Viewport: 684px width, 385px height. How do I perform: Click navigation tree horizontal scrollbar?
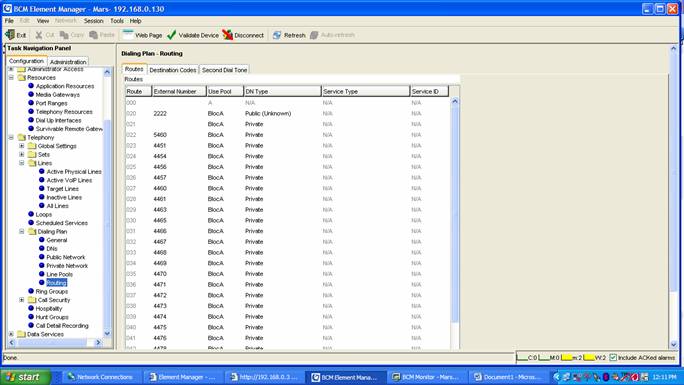(52, 343)
